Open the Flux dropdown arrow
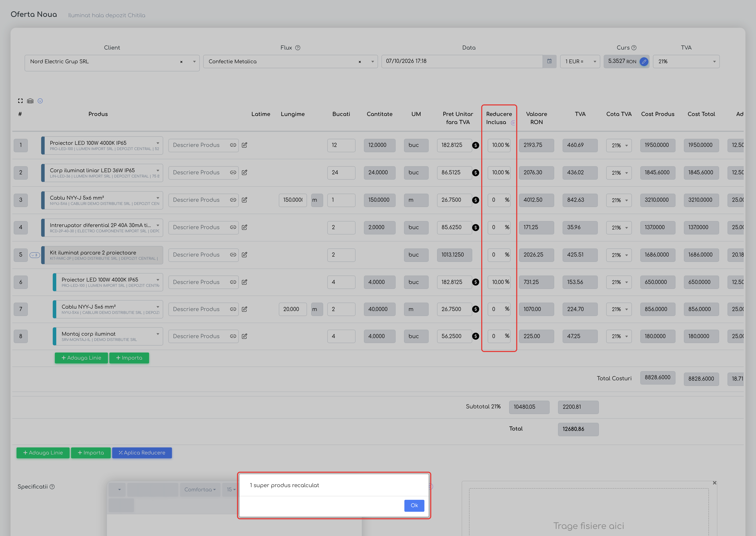756x536 pixels. 373,62
